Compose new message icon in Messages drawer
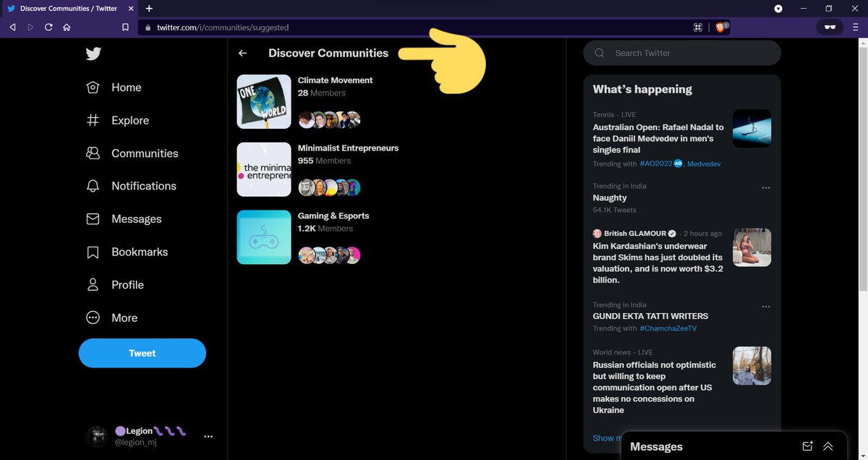868x460 pixels. pyautogui.click(x=808, y=446)
